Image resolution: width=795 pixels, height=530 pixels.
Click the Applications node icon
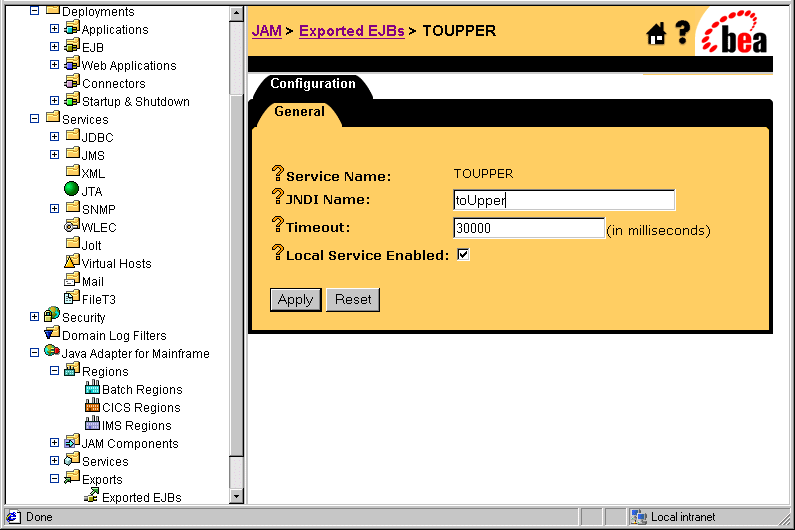tap(72, 27)
